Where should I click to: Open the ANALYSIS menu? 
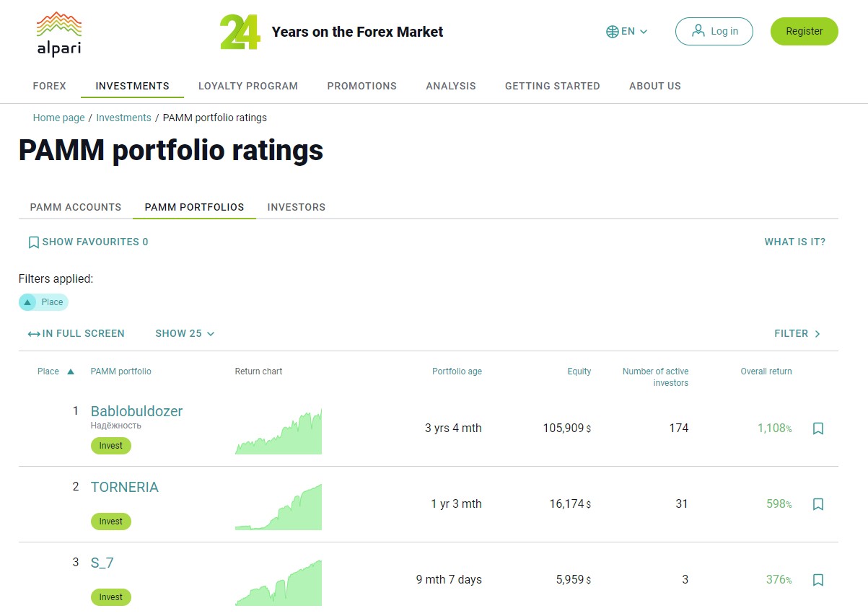[450, 86]
